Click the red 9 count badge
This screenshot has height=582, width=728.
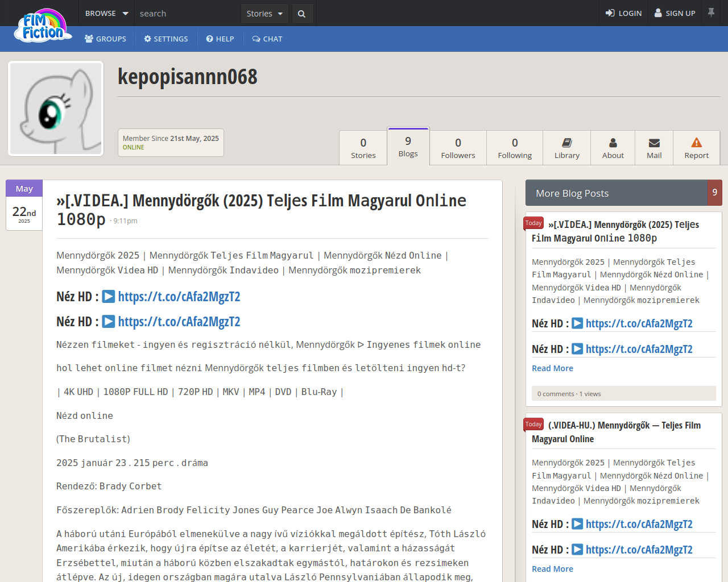click(x=715, y=193)
